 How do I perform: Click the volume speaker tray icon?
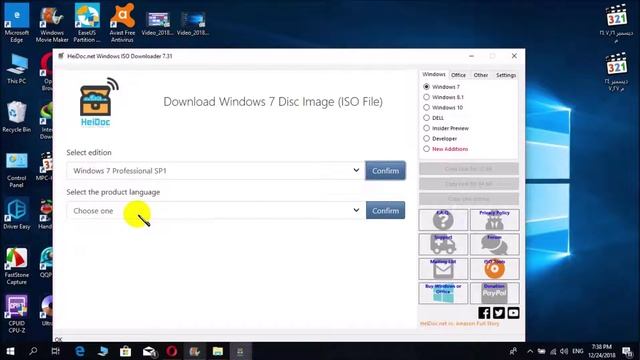(x=564, y=351)
